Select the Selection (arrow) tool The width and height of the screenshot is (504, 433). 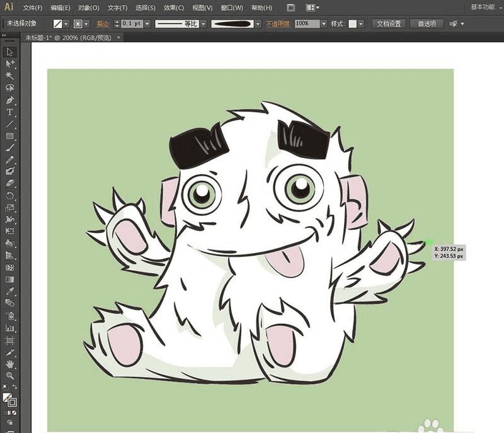click(9, 52)
